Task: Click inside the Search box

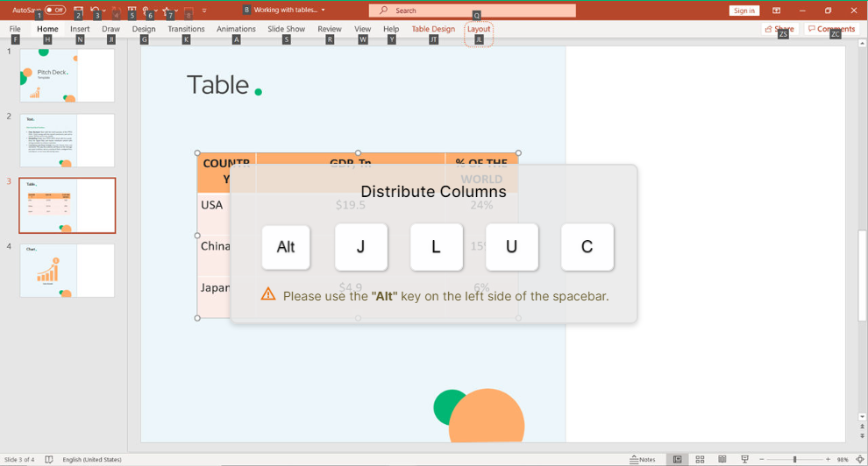Action: pyautogui.click(x=473, y=10)
